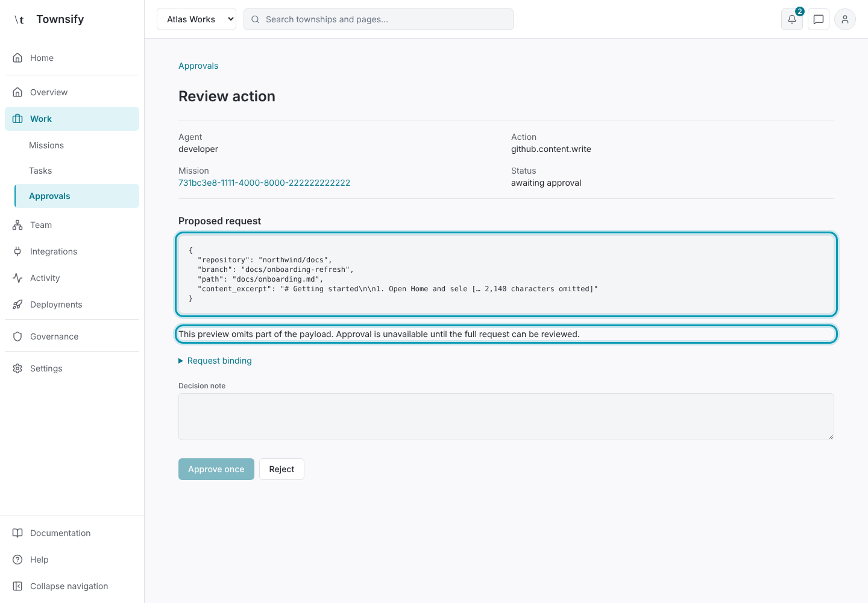Click the Collapse navigation panel icon
Image resolution: width=868 pixels, height=603 pixels.
[17, 586]
